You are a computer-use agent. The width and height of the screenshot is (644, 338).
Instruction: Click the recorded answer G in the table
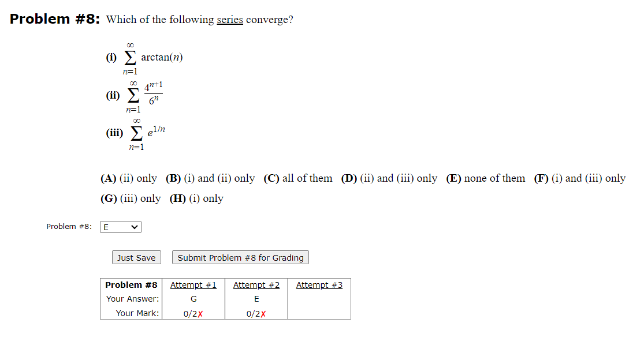pos(193,299)
